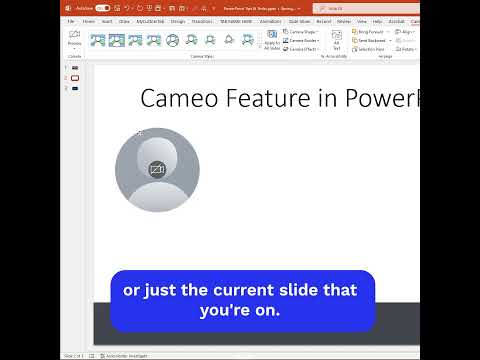Switch to the Slide Show tab
The image size is (480, 360).
pyautogui.click(x=299, y=21)
